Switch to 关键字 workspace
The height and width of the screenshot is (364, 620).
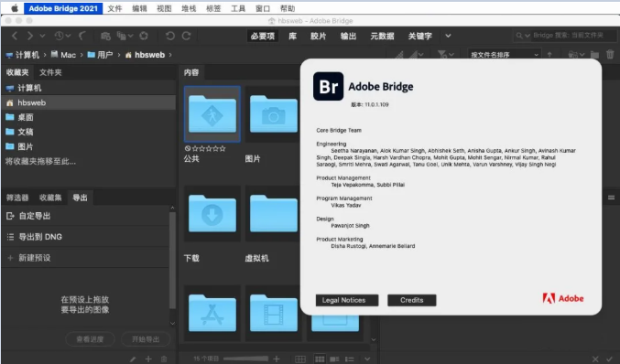point(420,36)
